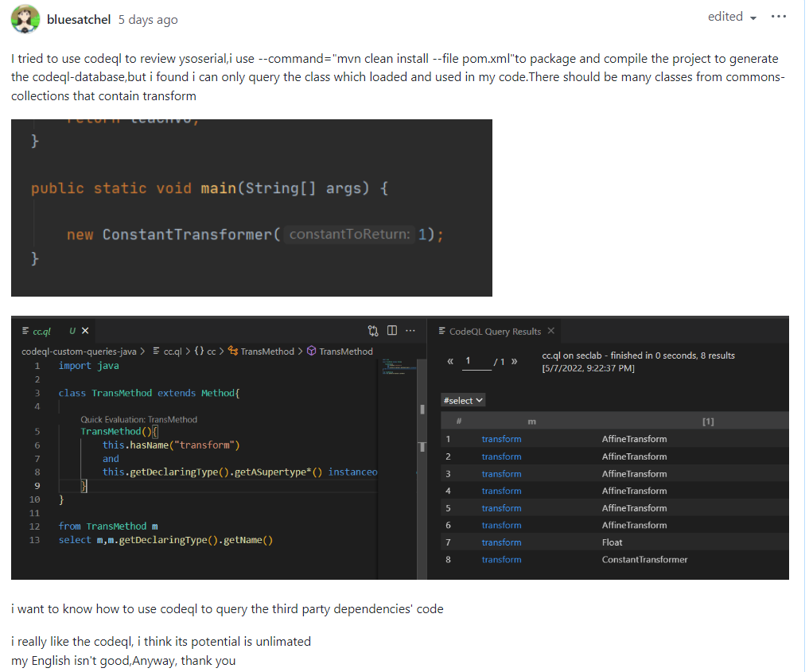Open transform link in result row 4
Viewport: 809px width, 672px height.
(x=501, y=491)
